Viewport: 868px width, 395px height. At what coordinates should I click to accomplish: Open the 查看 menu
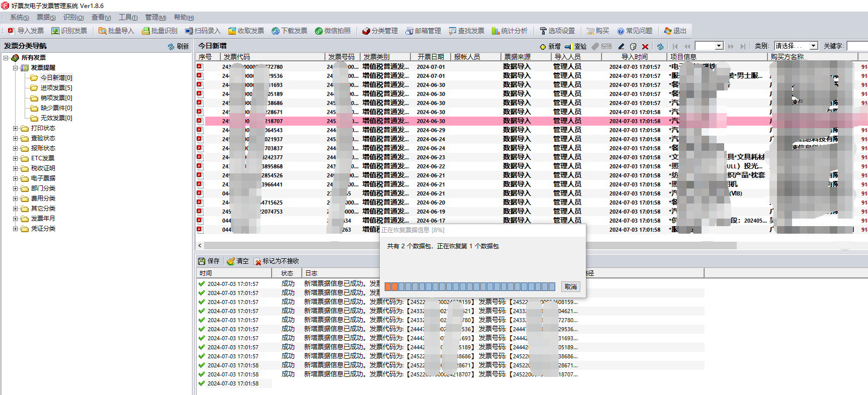[101, 18]
